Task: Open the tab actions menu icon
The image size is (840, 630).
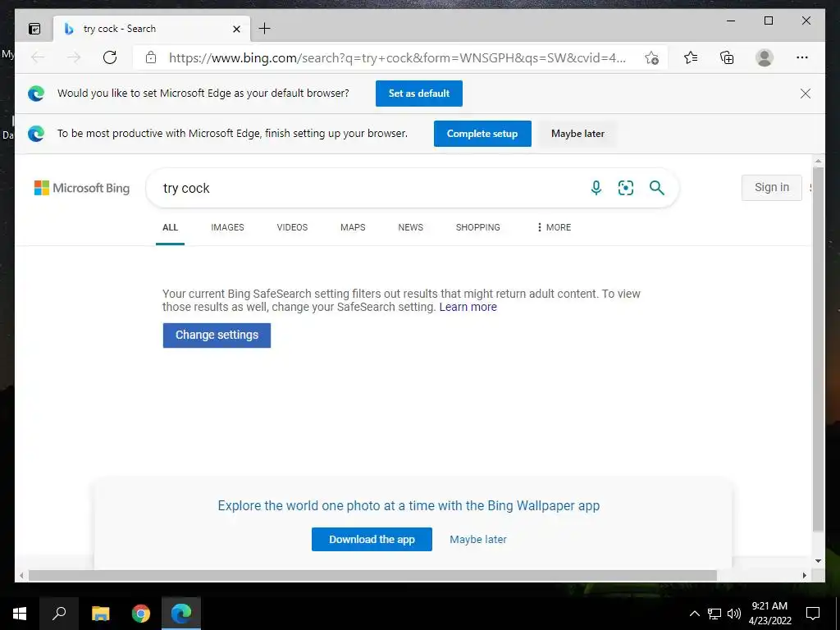Action: pos(34,29)
